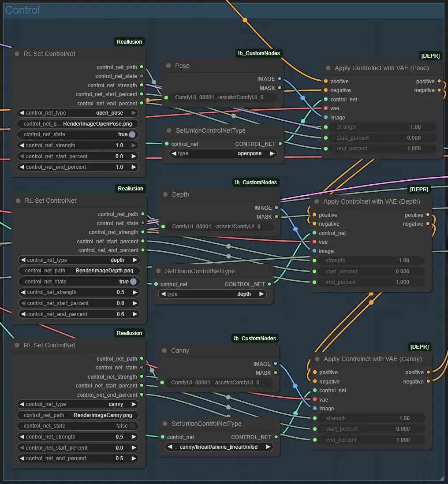Click the image input socket on the Depth Apply Controlnet node

click(314, 251)
